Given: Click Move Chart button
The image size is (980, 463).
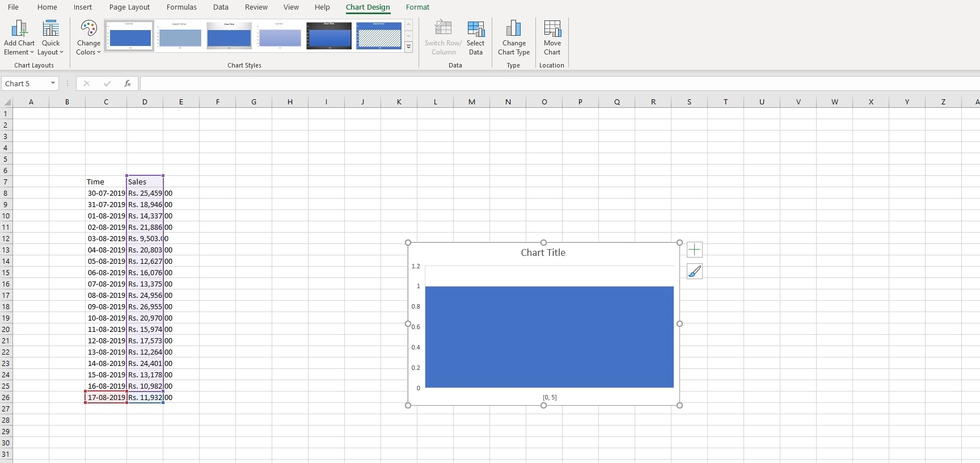Looking at the screenshot, I should [552, 38].
